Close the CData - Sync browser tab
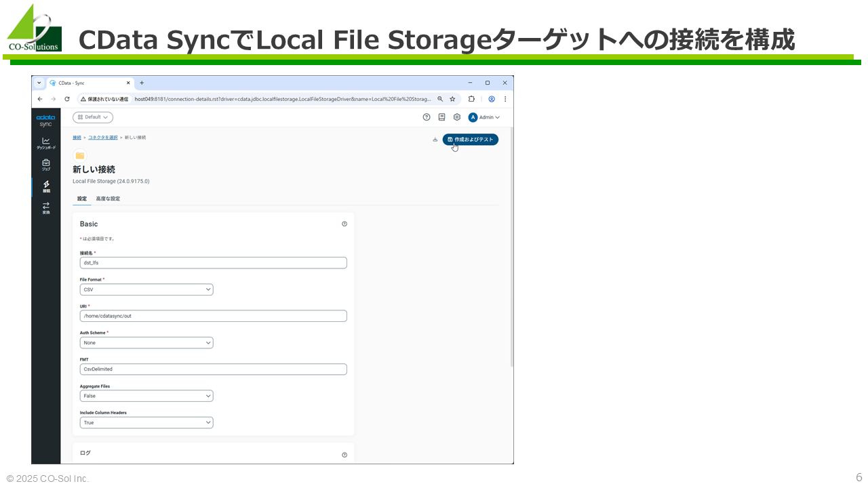 (129, 83)
